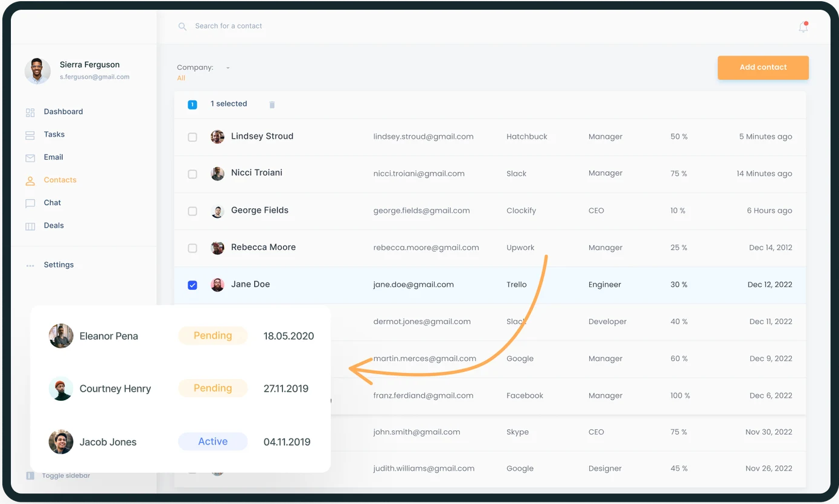Expand the Company filter dropdown
The width and height of the screenshot is (839, 504).
228,68
